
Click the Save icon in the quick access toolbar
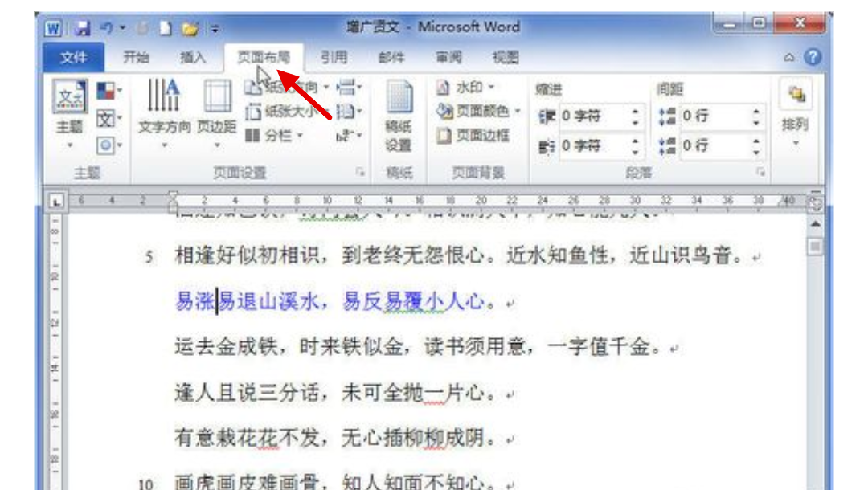[82, 27]
